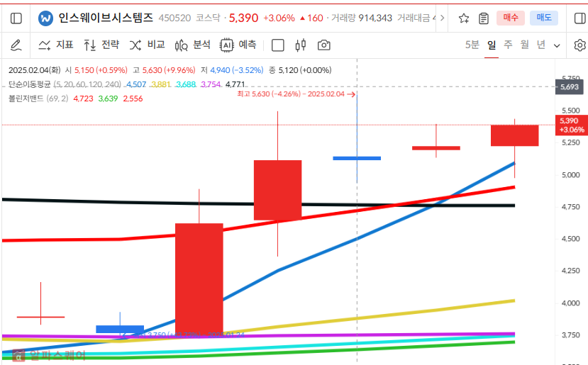Click the 4,723 upper Bollinger value
588x365 pixels.
click(83, 99)
